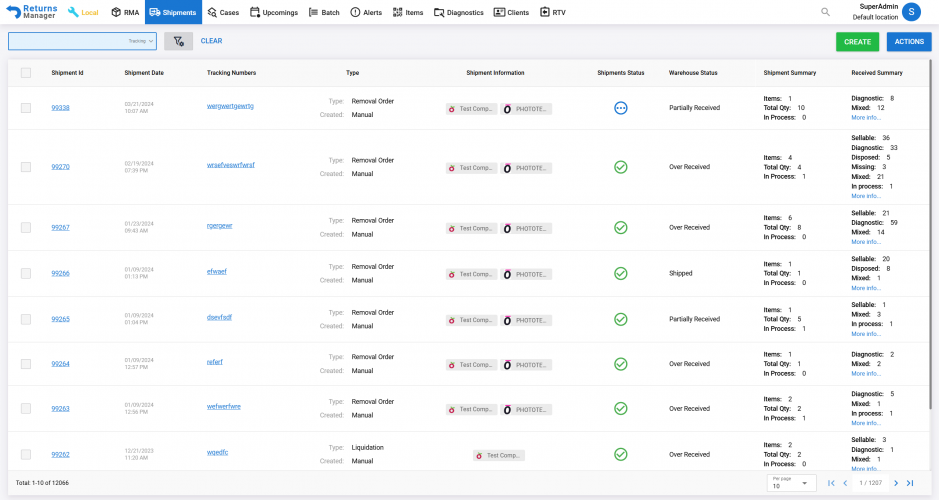The image size is (939, 500).
Task: Show More info for shipment 99338
Action: pyautogui.click(x=866, y=117)
